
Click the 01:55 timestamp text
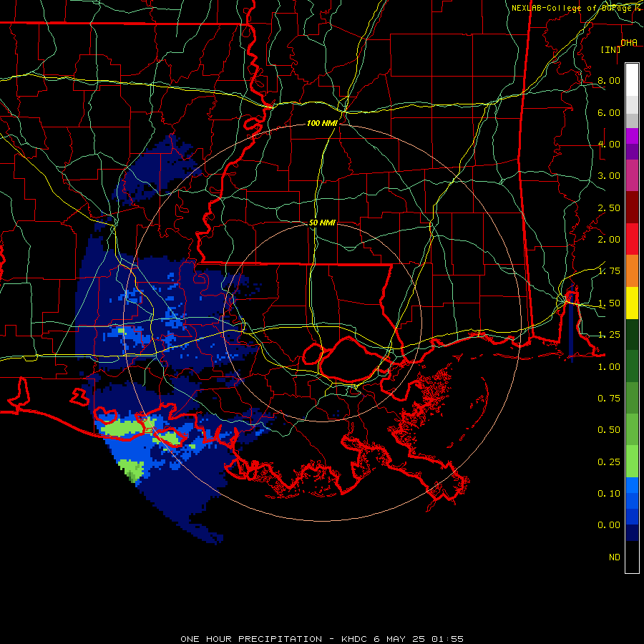[447, 639]
